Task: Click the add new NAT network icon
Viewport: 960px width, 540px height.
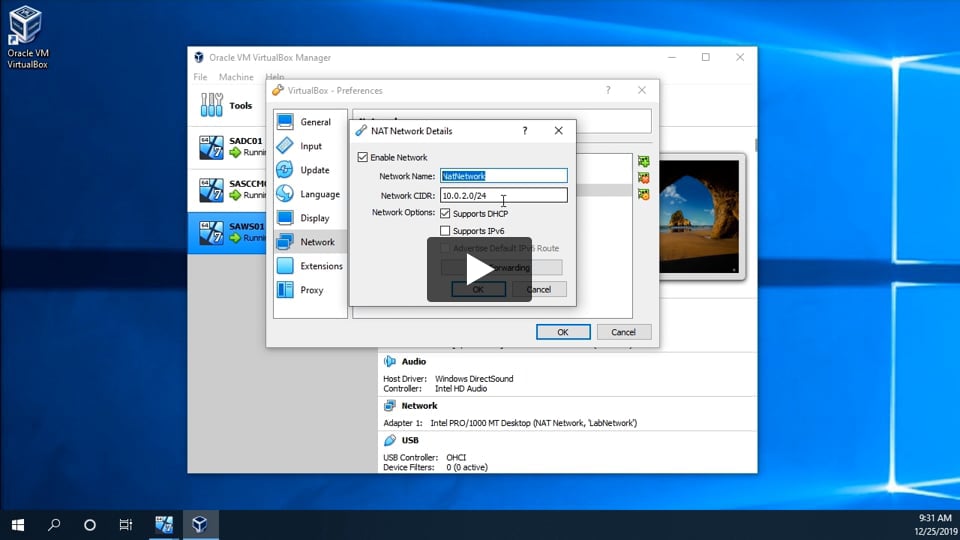Action: [x=644, y=161]
